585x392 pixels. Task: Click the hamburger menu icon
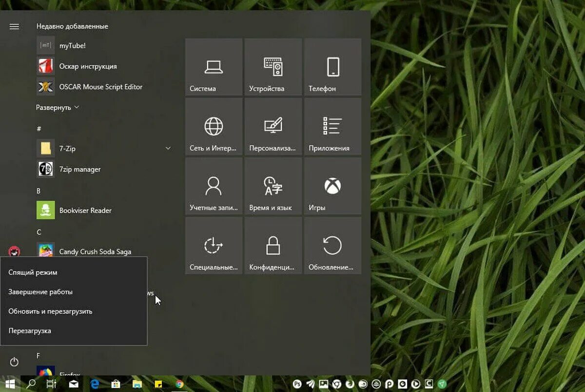(x=14, y=26)
